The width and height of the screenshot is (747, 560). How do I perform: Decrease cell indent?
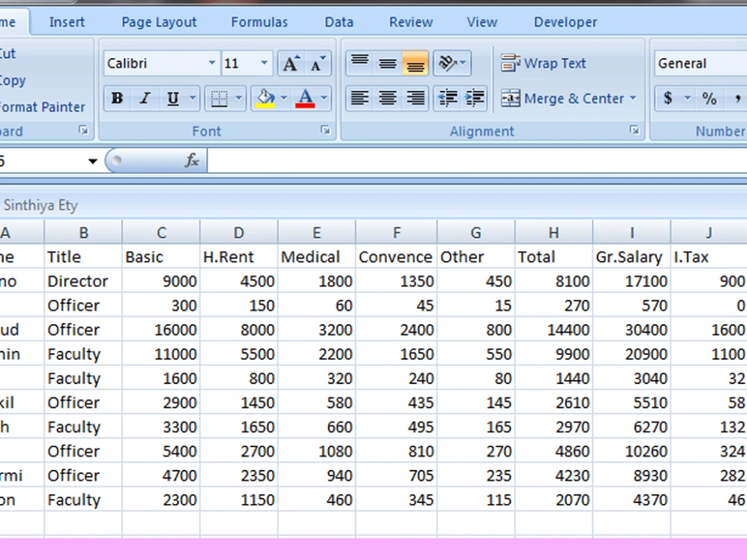tap(447, 98)
